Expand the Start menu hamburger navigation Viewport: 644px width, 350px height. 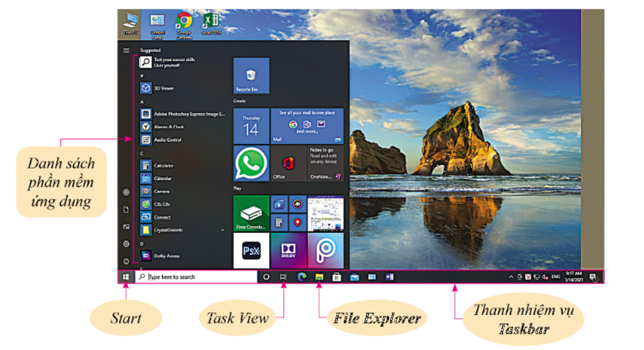pyautogui.click(x=125, y=50)
